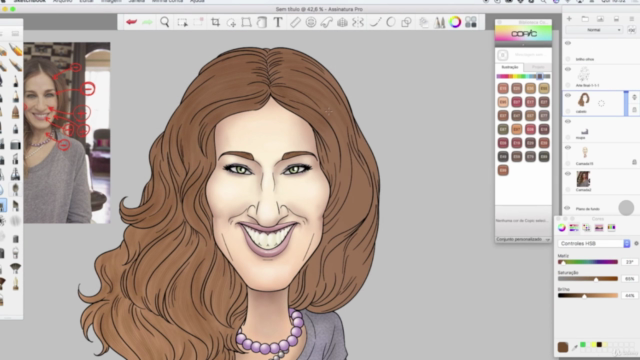Switch to color palettes tab in Cores

tap(587, 228)
